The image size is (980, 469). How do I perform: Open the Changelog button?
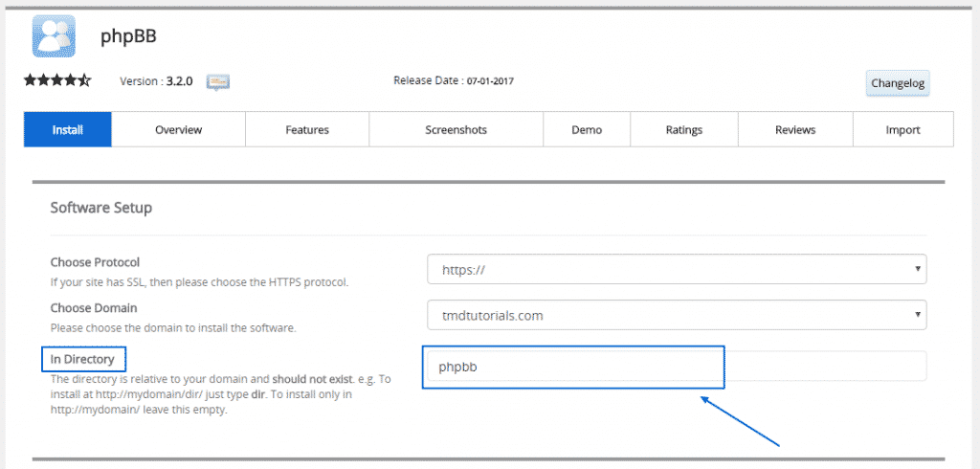[897, 83]
